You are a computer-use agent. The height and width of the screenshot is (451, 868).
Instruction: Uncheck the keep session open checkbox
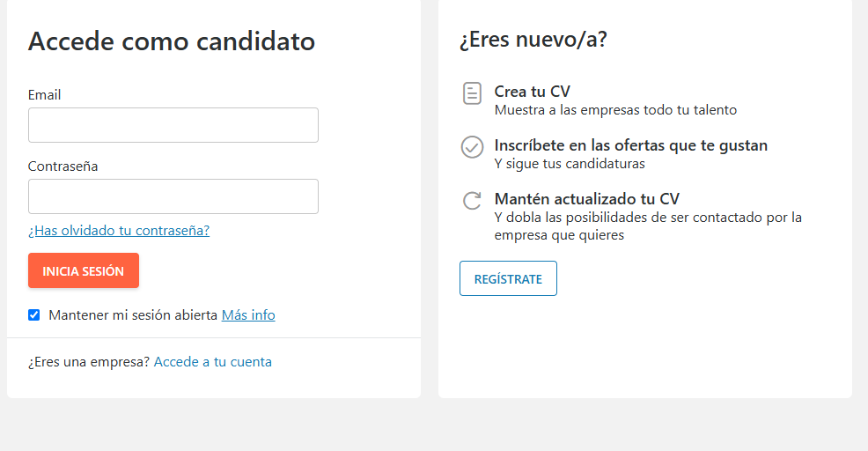coord(34,315)
